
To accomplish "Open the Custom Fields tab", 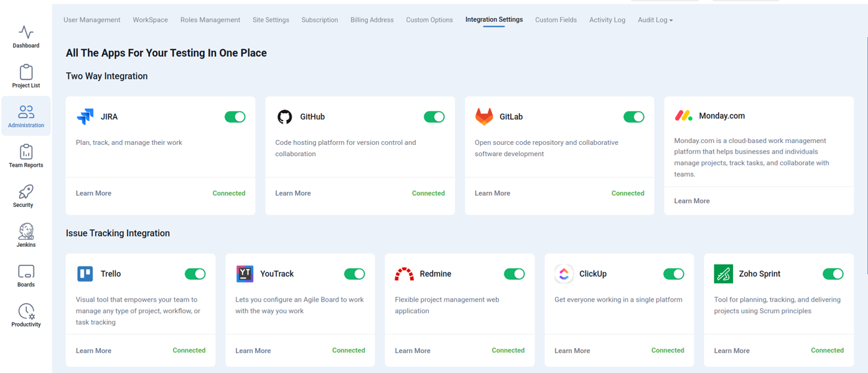I will [x=556, y=20].
